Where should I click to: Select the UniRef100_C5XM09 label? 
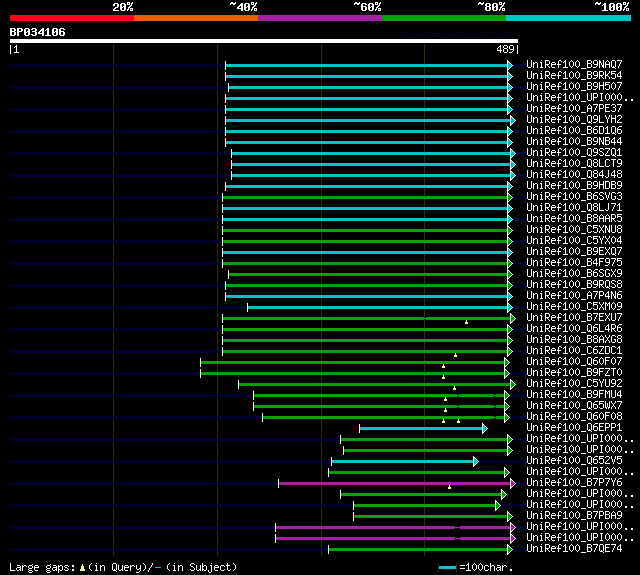click(574, 307)
